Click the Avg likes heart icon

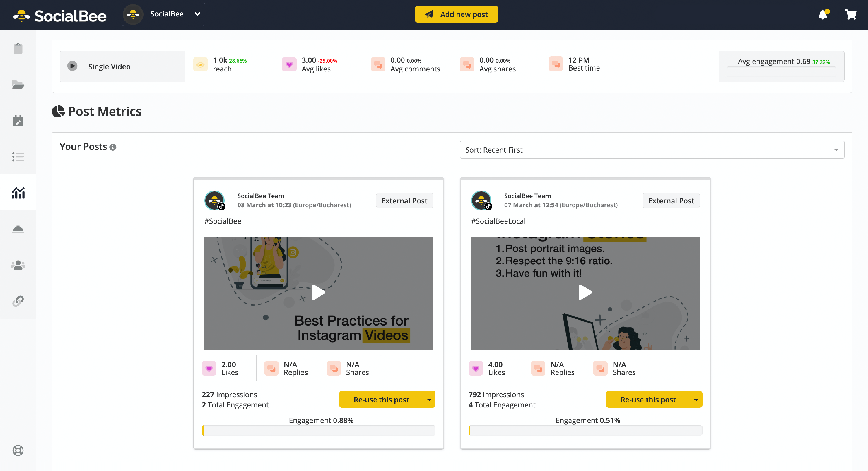pos(289,64)
